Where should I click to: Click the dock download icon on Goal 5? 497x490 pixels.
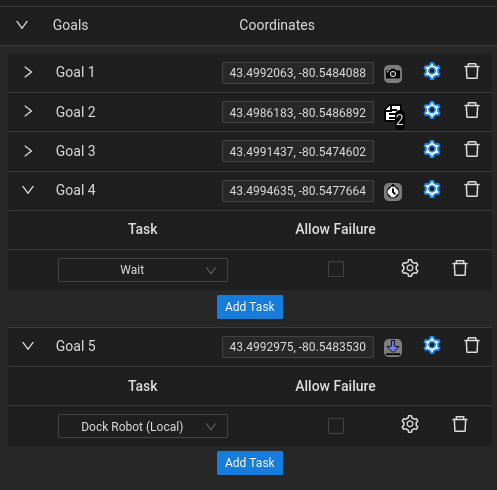(393, 348)
